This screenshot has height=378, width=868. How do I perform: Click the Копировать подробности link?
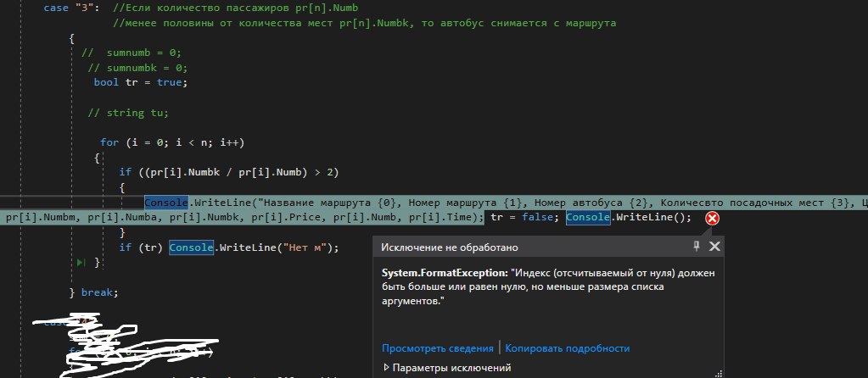point(568,347)
